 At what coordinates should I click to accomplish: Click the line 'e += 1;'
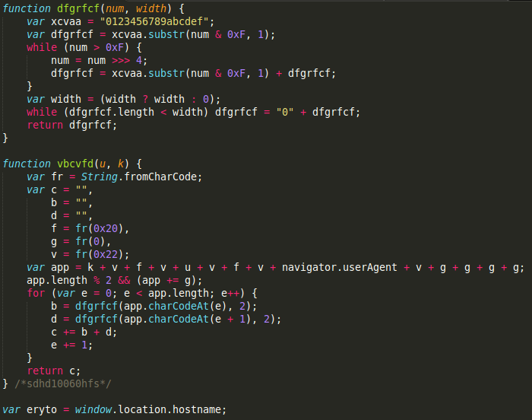tap(71, 345)
